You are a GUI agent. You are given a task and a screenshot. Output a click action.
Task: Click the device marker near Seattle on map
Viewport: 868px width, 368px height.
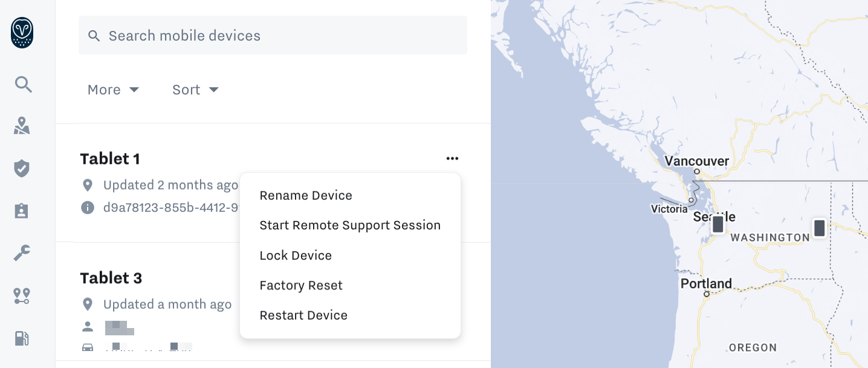tap(717, 223)
